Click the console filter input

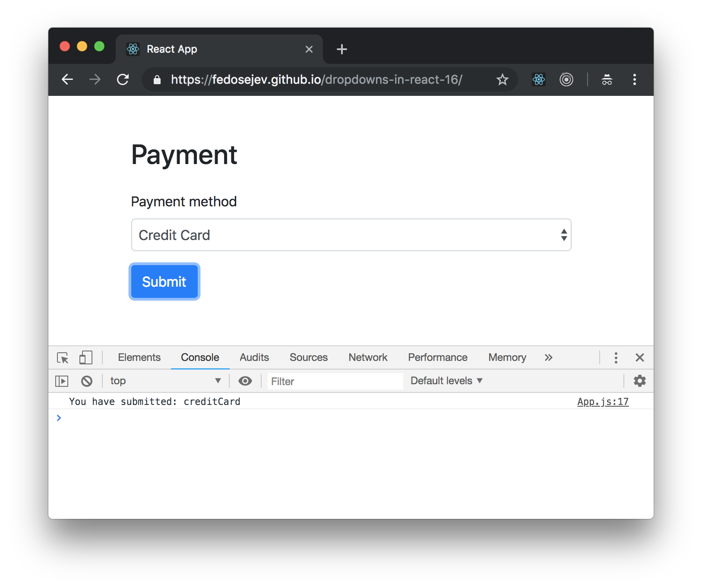pyautogui.click(x=335, y=381)
